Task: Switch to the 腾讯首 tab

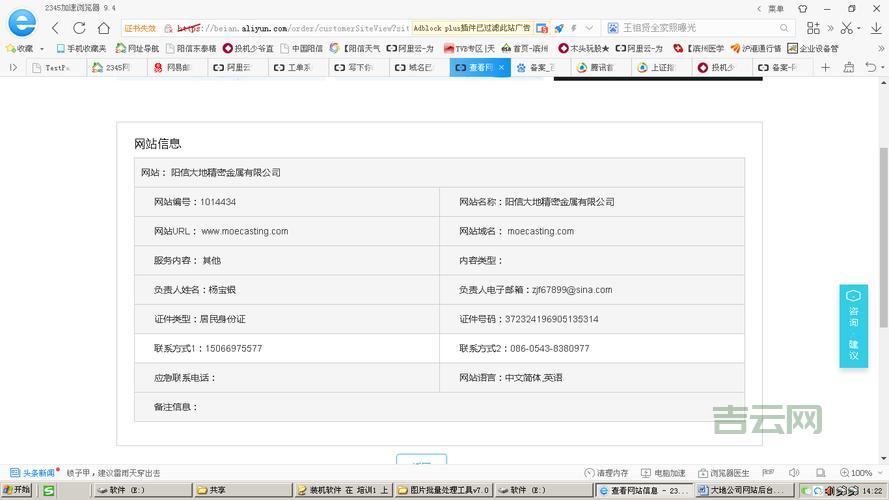Action: [600, 67]
